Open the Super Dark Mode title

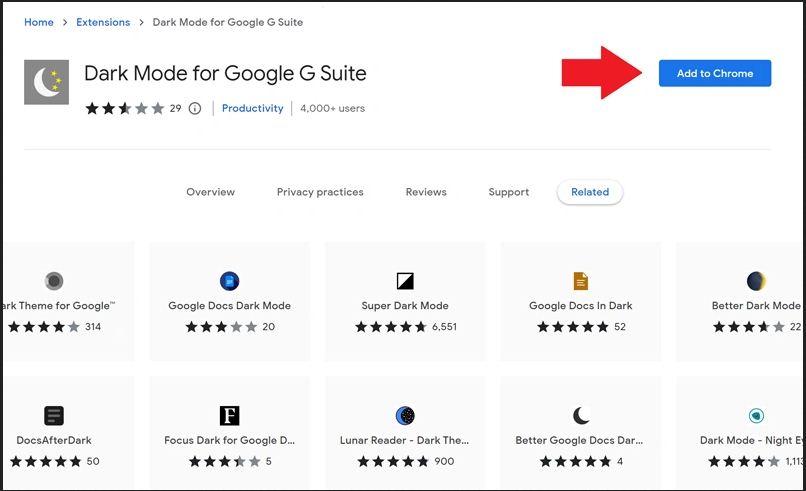point(405,305)
